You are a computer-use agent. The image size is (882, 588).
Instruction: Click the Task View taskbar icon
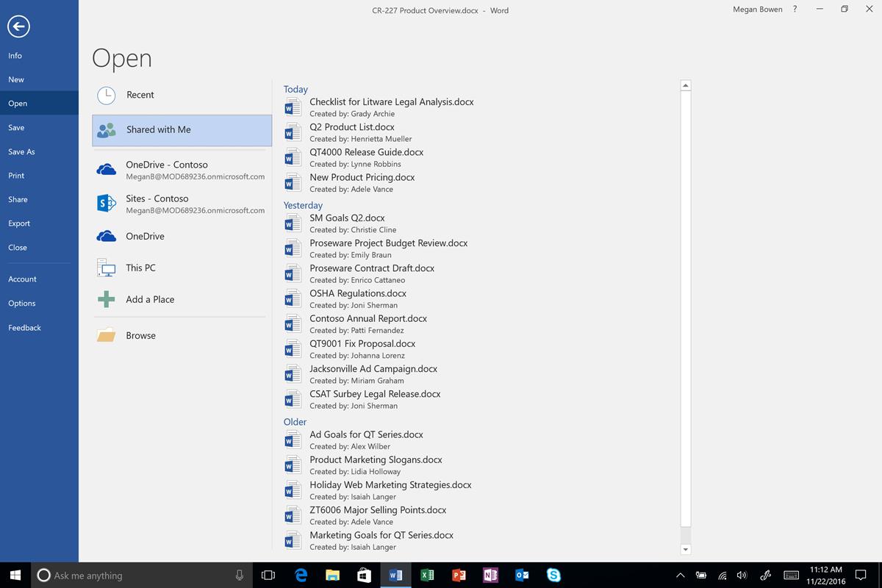coord(268,576)
